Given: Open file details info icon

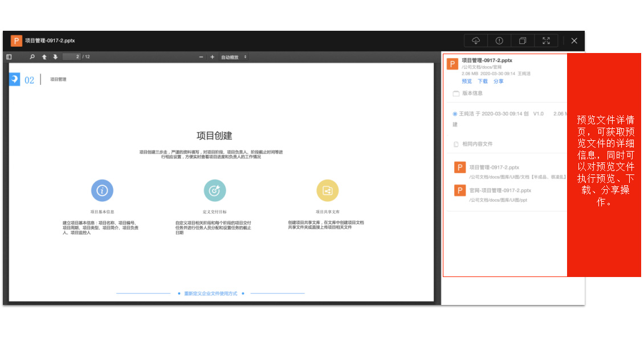Looking at the screenshot, I should 499,40.
